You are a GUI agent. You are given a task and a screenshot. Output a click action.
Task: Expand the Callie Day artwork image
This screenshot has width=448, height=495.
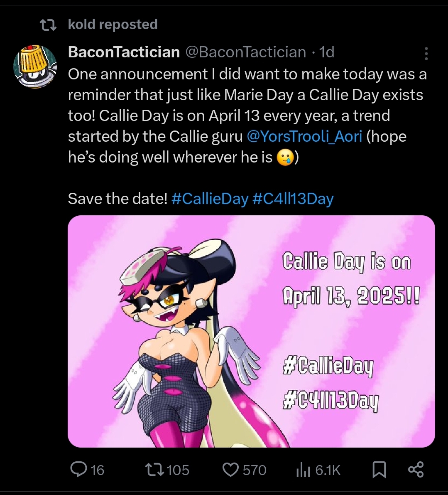(251, 331)
